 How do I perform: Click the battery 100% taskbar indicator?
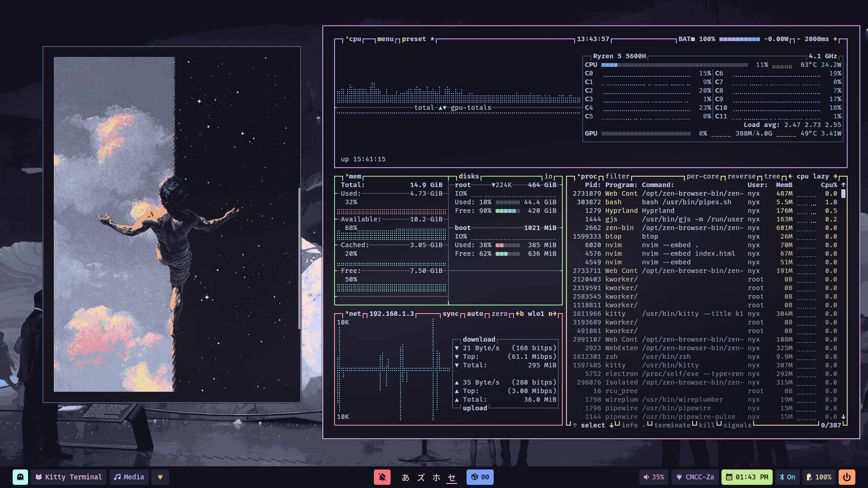coord(819,477)
